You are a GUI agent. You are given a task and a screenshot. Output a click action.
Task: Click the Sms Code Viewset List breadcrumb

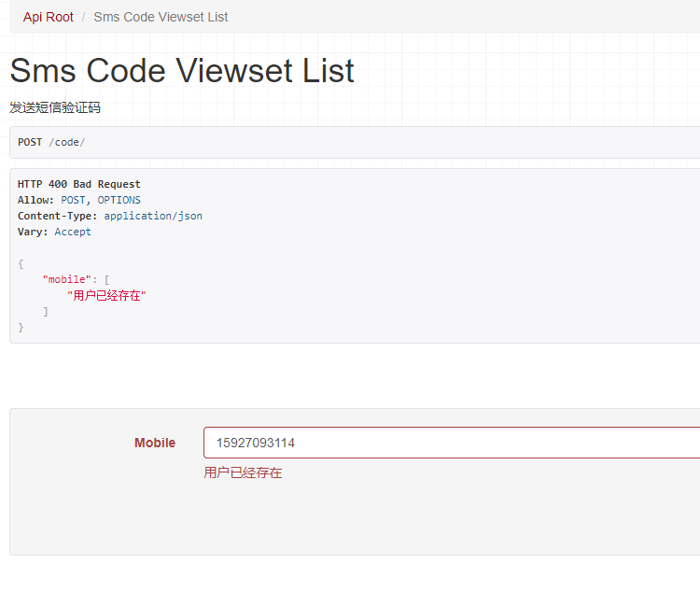[x=161, y=17]
